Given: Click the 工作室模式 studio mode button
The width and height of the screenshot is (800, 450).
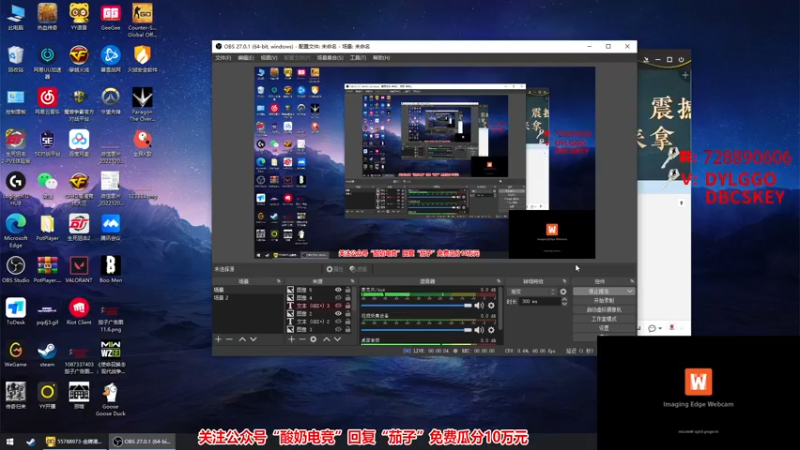Looking at the screenshot, I should click(604, 319).
